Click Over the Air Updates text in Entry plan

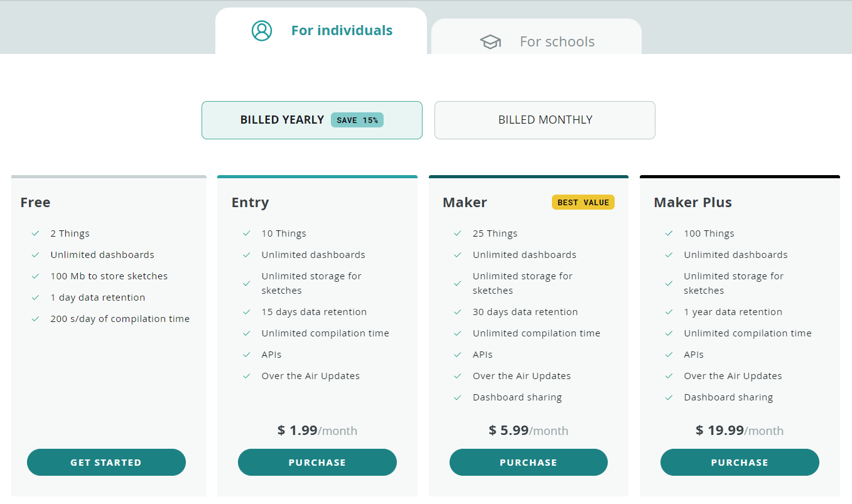(311, 376)
